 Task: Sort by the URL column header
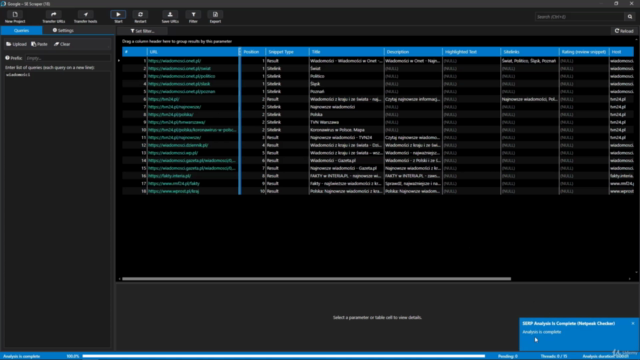193,52
